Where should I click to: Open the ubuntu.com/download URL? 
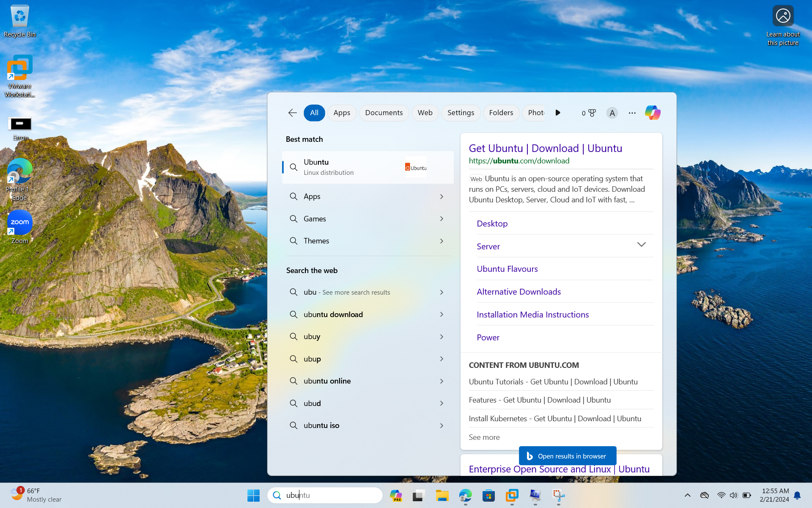[519, 161]
